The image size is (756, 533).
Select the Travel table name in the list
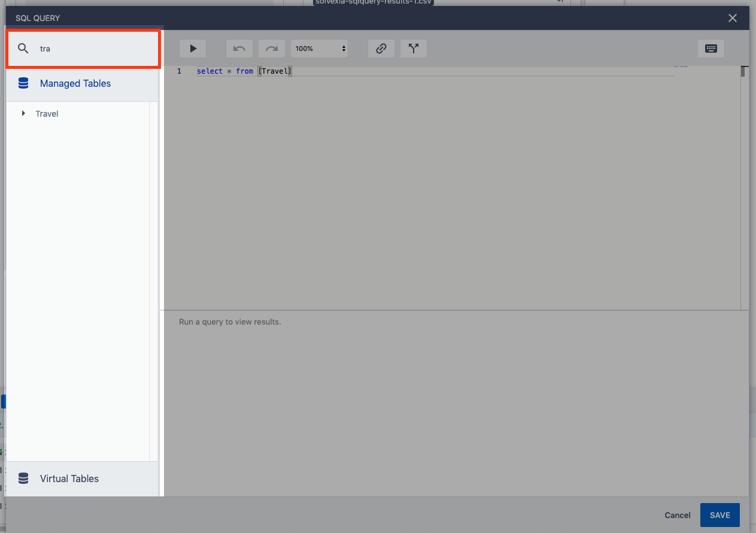(x=47, y=114)
